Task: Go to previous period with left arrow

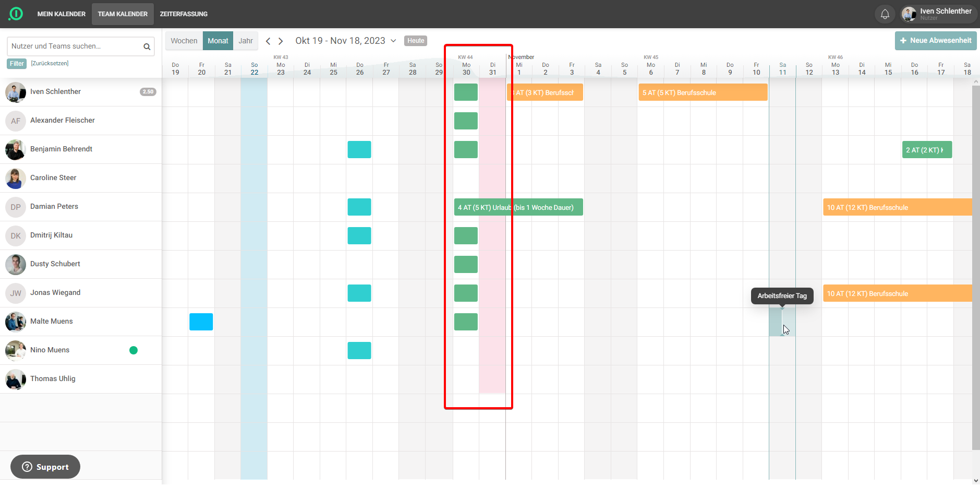Action: point(268,41)
